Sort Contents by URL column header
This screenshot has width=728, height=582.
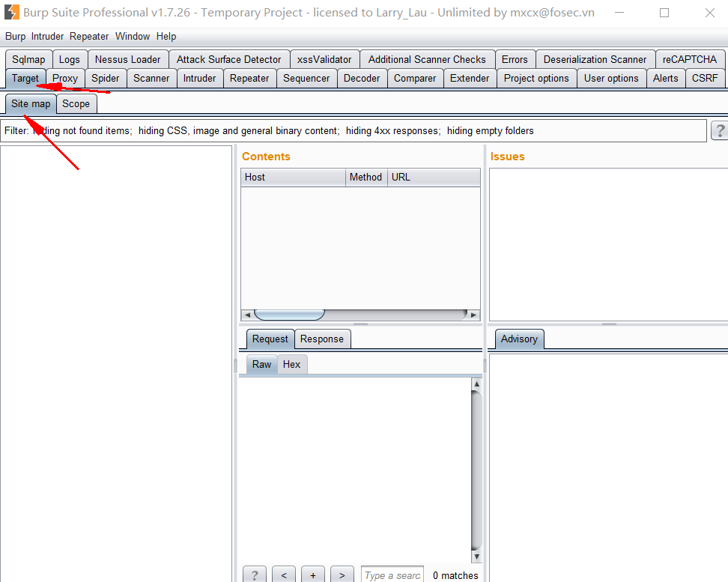(x=434, y=177)
